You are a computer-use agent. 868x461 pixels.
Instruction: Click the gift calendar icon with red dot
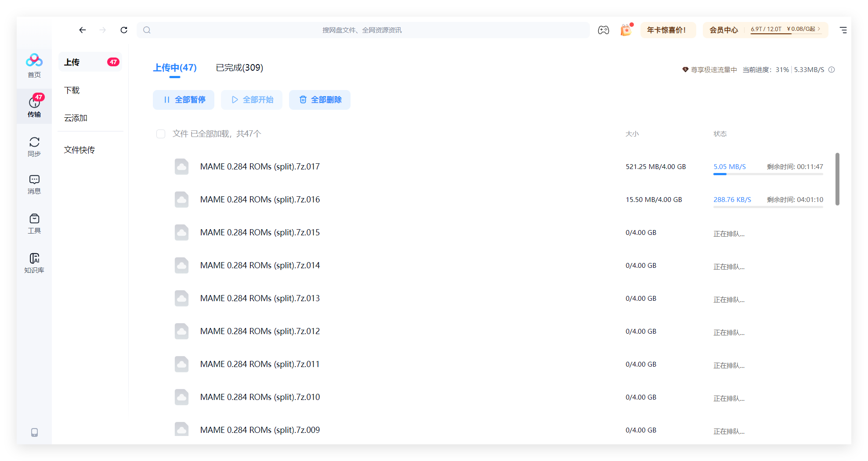tap(626, 30)
